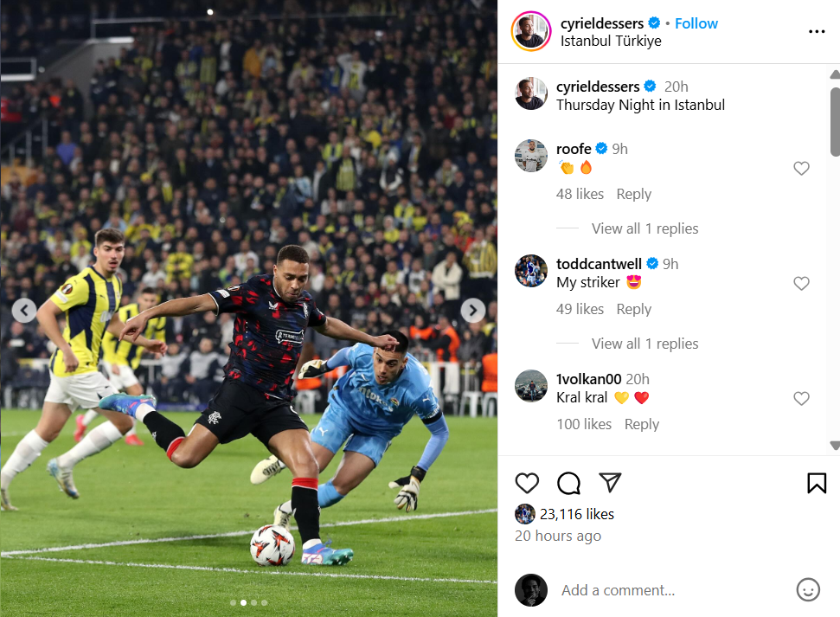Like roofe's comment

coord(801,169)
